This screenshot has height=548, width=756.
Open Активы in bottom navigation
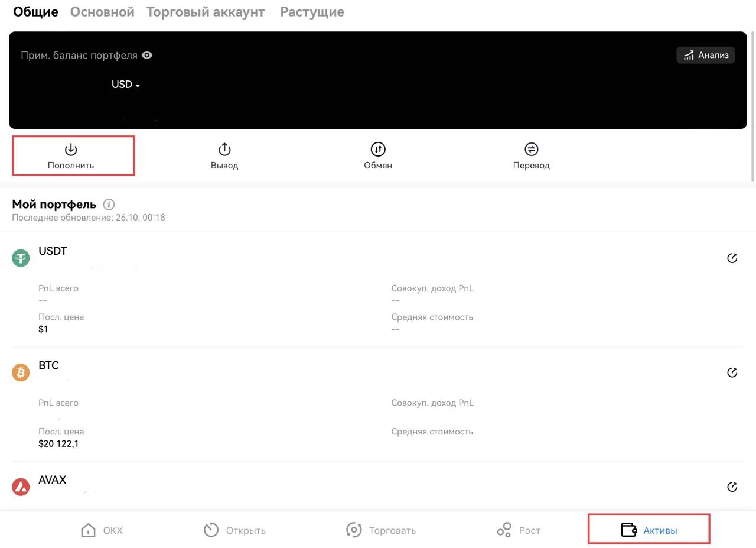[649, 530]
